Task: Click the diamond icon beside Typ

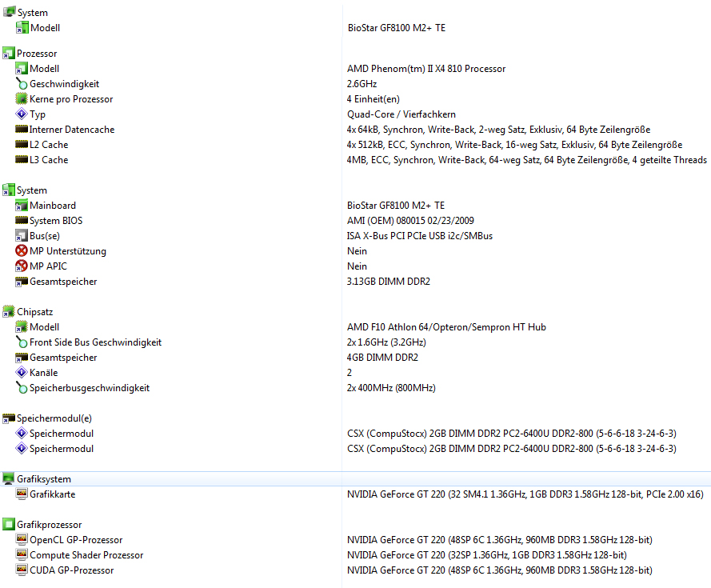Action: click(x=22, y=114)
